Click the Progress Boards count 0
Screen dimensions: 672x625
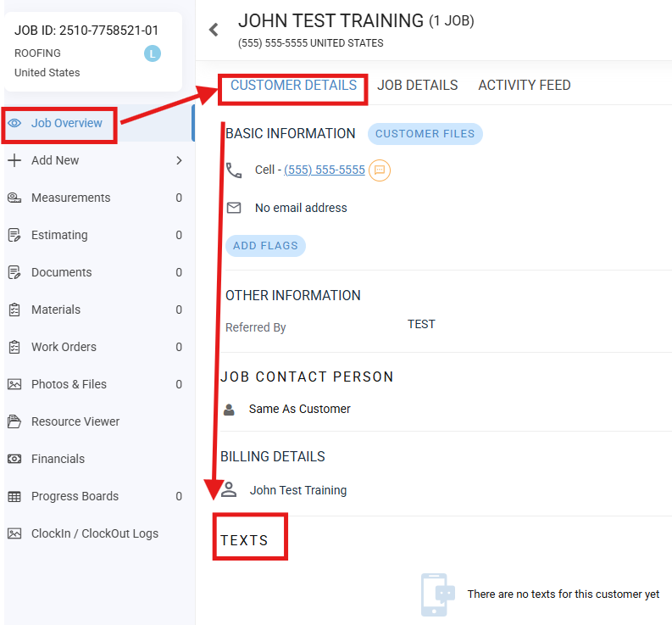coord(179,496)
